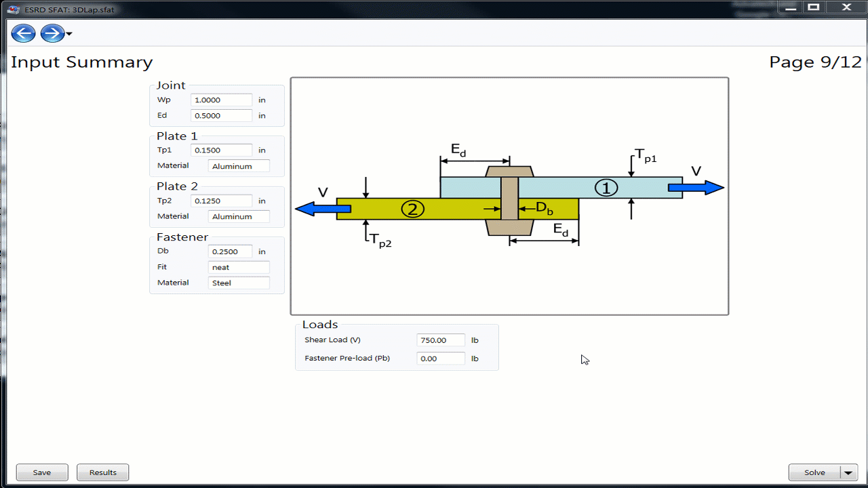Edit the Shear Load (V) value

[440, 340]
